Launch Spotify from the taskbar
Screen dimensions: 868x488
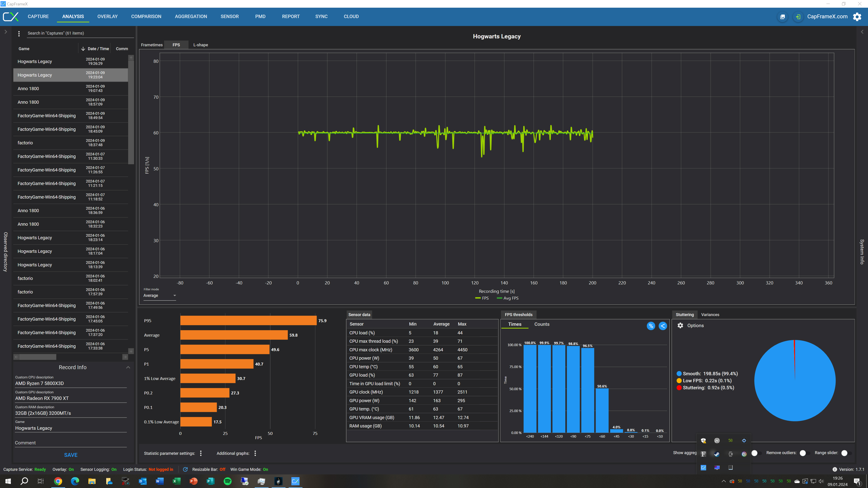[227, 481]
